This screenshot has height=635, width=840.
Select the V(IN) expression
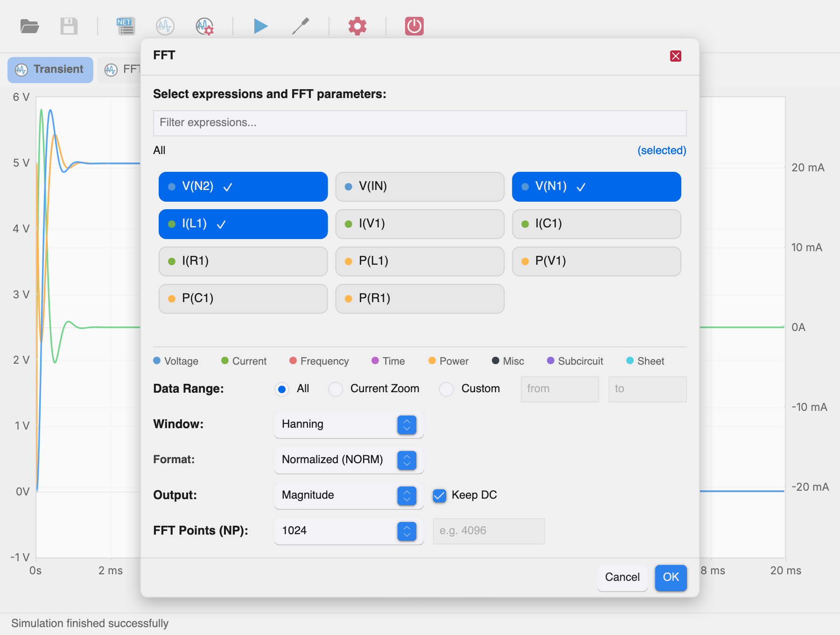click(420, 187)
